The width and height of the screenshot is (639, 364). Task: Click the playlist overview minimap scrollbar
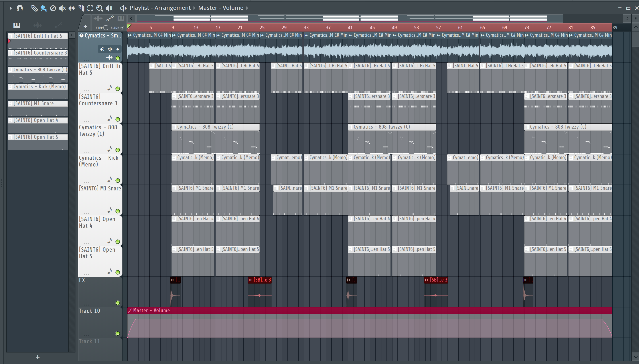point(349,18)
